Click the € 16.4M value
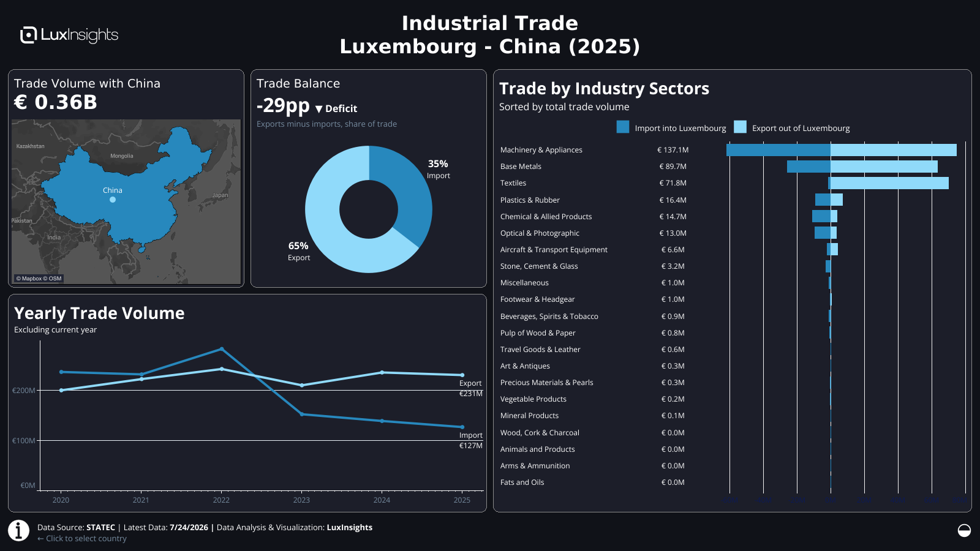Screen dimensions: 980x551 673,200
